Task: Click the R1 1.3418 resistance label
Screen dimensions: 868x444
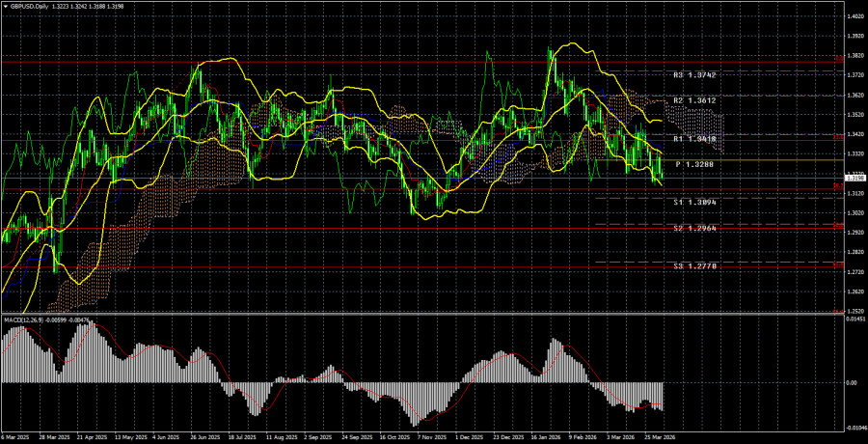Action: [x=696, y=139]
